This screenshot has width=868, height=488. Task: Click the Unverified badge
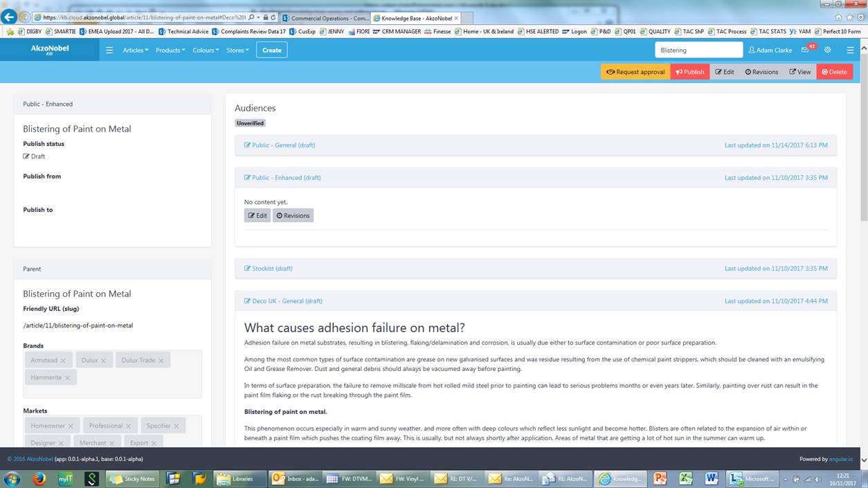250,123
